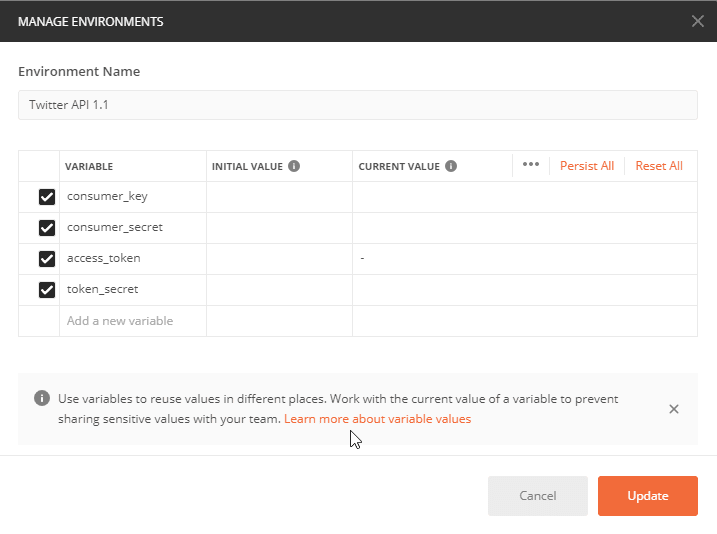Edit token_secret current value cell
This screenshot has height=534, width=717.
[525, 290]
